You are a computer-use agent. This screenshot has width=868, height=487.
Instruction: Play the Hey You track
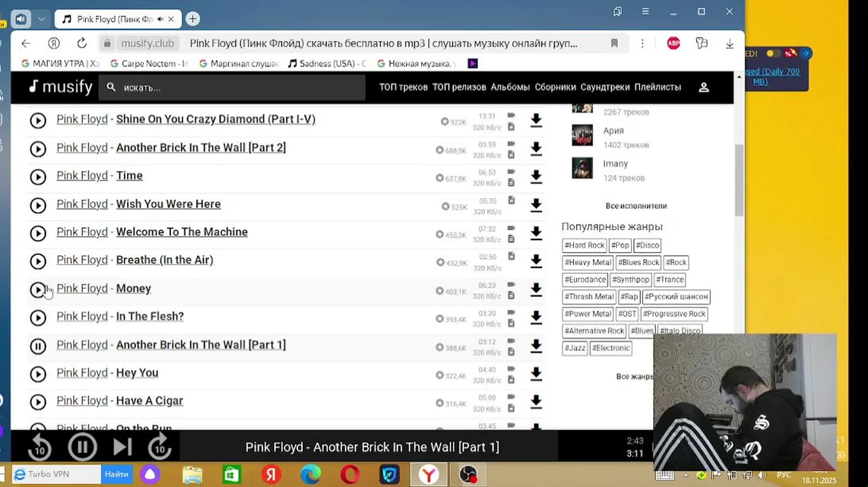(x=38, y=374)
